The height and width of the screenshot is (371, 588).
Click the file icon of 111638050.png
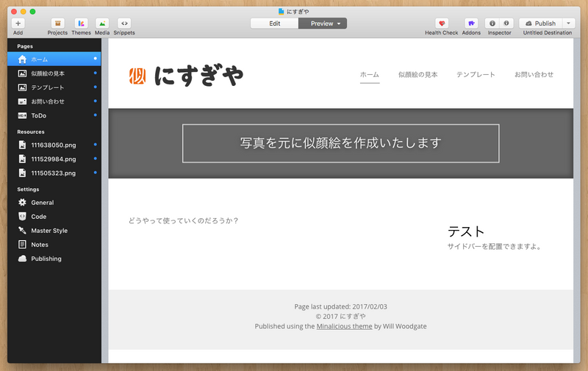(x=23, y=145)
